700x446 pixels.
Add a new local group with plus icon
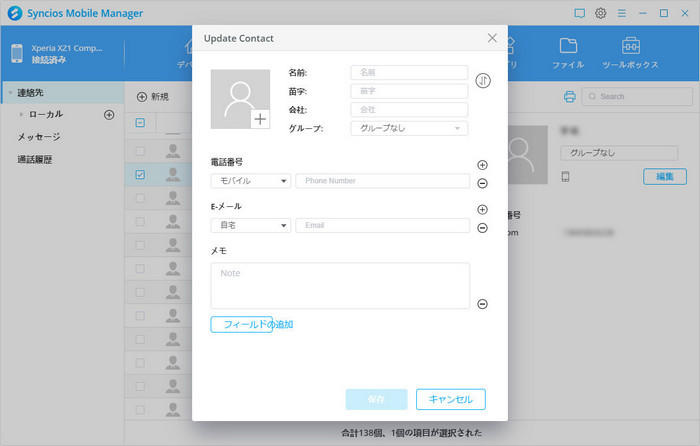point(110,115)
